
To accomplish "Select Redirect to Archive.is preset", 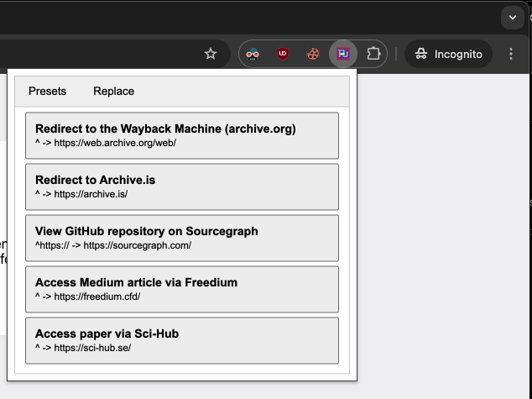I will click(x=182, y=186).
